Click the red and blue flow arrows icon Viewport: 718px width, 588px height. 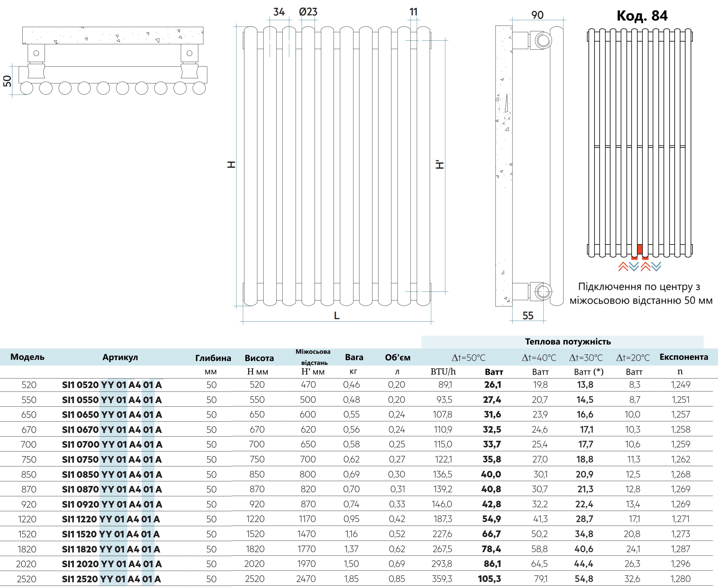(x=640, y=266)
